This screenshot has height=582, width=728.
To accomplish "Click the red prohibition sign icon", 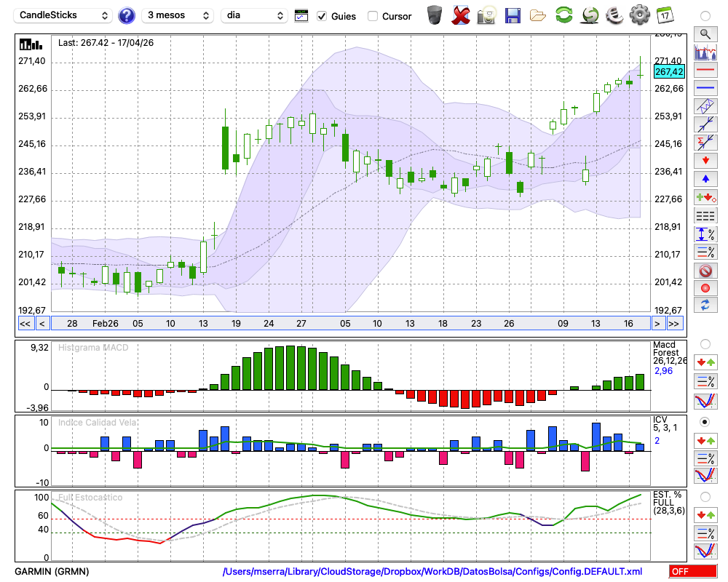I will tap(705, 271).
